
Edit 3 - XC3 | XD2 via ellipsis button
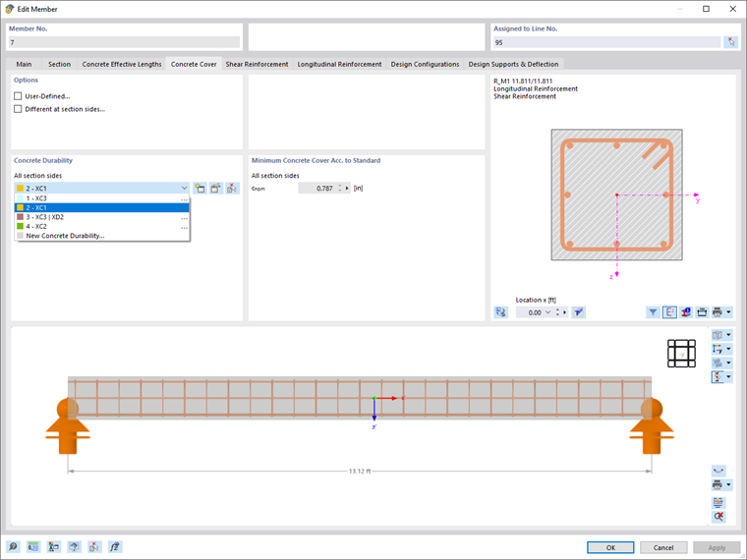click(x=185, y=218)
